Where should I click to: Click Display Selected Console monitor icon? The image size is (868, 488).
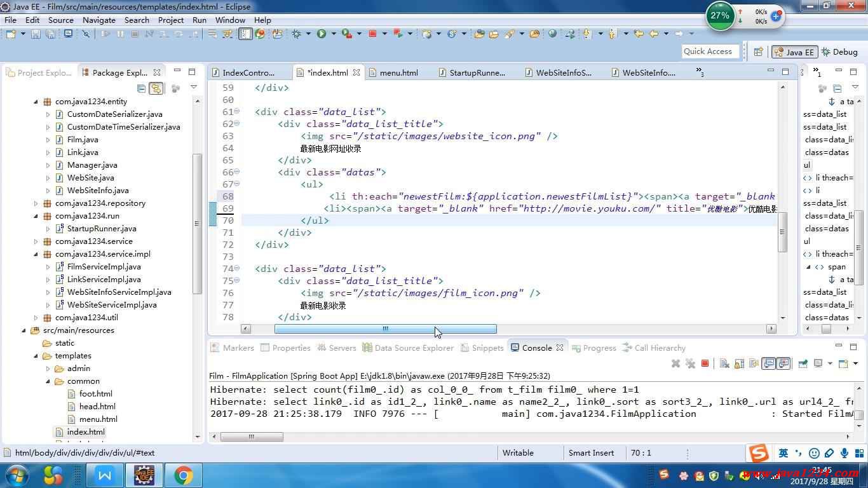[x=818, y=363]
